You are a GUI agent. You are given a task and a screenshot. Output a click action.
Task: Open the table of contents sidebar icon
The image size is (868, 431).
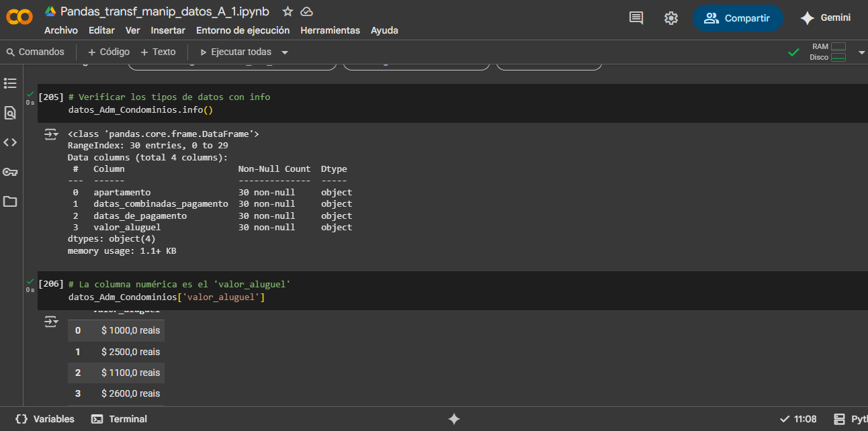(x=10, y=83)
